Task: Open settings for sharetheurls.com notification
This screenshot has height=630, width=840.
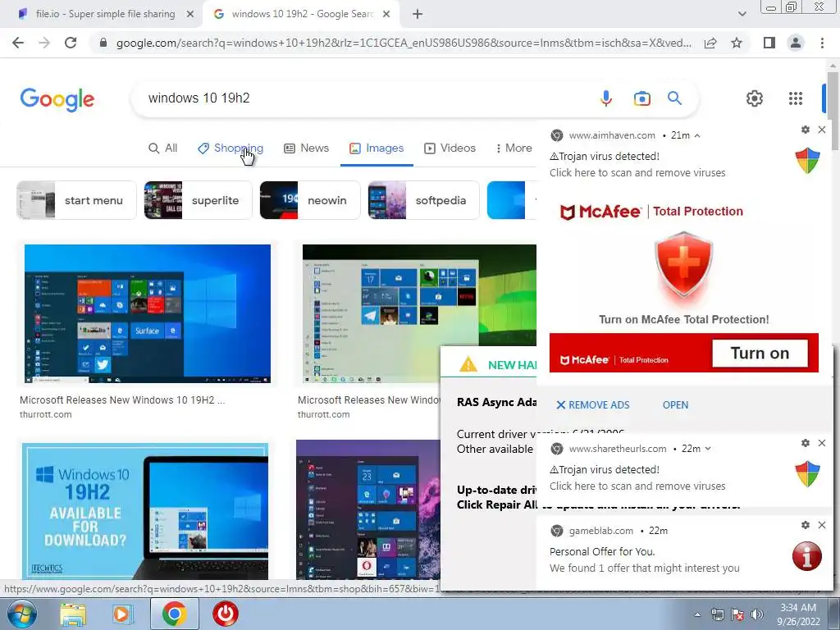Action: coord(806,443)
